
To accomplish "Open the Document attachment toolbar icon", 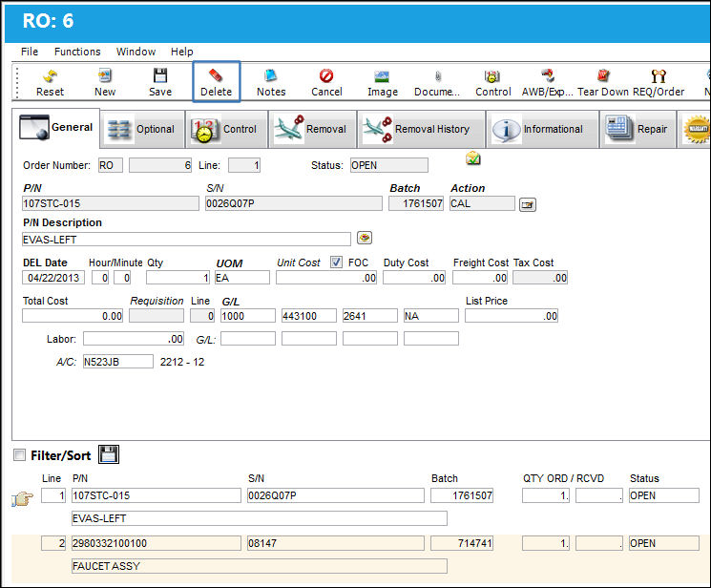I will pos(437,83).
